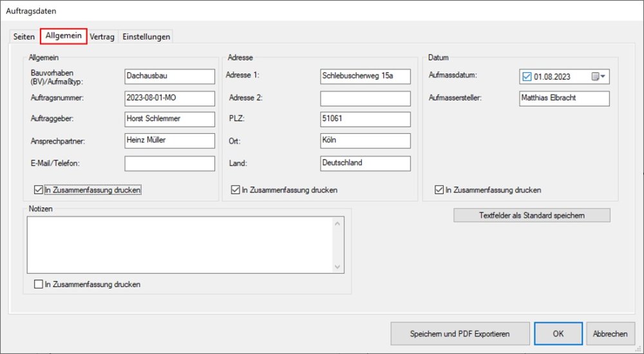Open the Aufmassdatum calendar dropdown
This screenshot has width=644, height=354.
point(599,77)
